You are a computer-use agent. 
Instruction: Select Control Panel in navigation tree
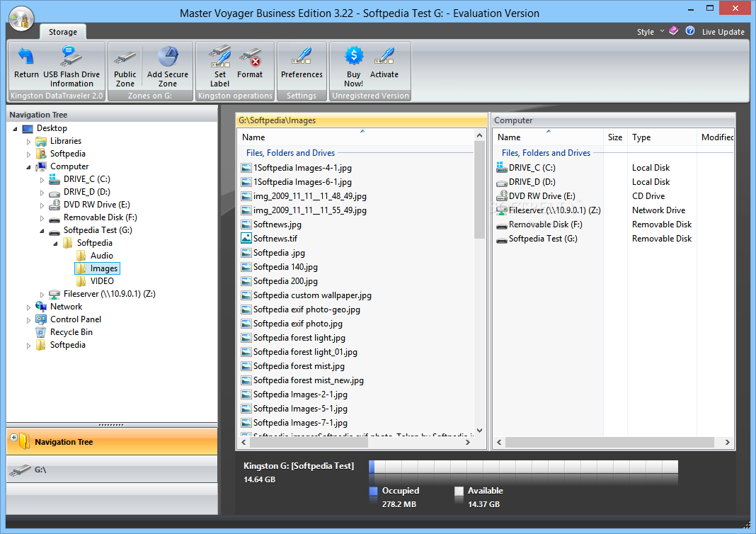point(69,319)
